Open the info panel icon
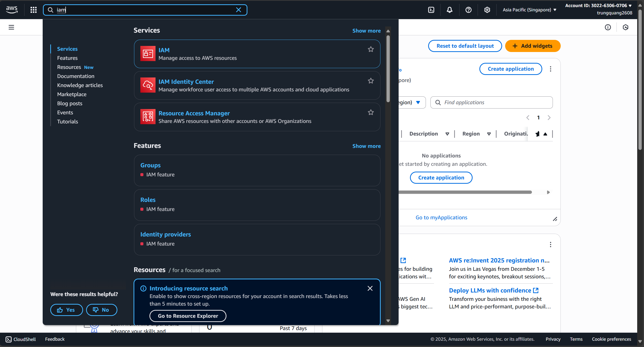The height and width of the screenshot is (347, 644). click(x=608, y=27)
